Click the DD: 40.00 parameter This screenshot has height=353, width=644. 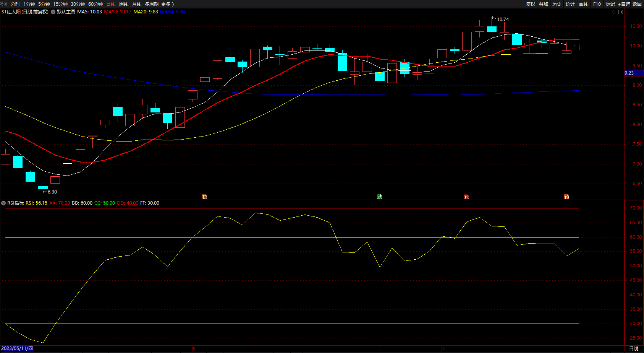(128, 203)
